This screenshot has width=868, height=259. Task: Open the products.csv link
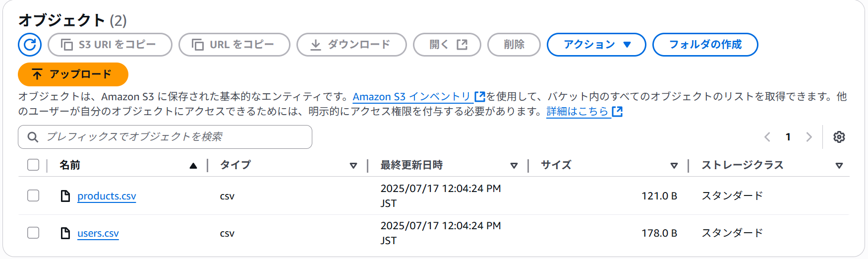coord(107,196)
